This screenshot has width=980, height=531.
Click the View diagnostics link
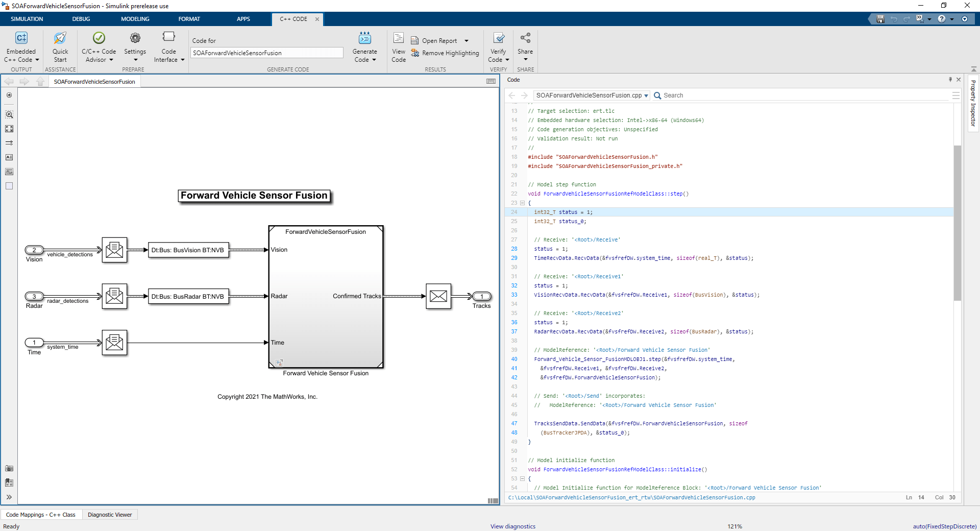click(512, 526)
